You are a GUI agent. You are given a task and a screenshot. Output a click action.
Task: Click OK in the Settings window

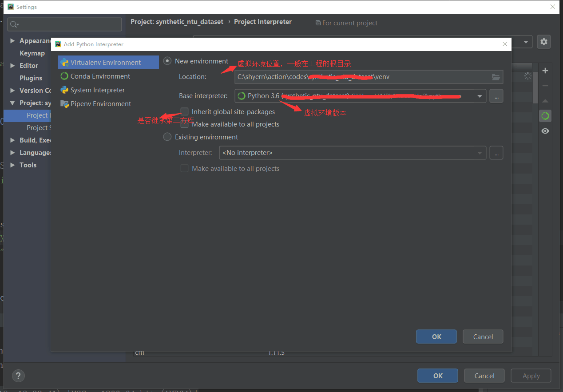[438, 376]
